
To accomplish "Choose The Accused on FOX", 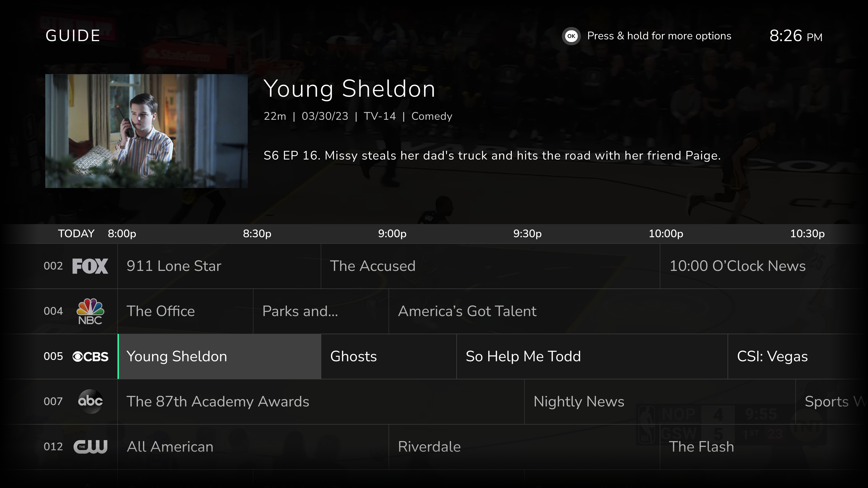I will (x=490, y=266).
